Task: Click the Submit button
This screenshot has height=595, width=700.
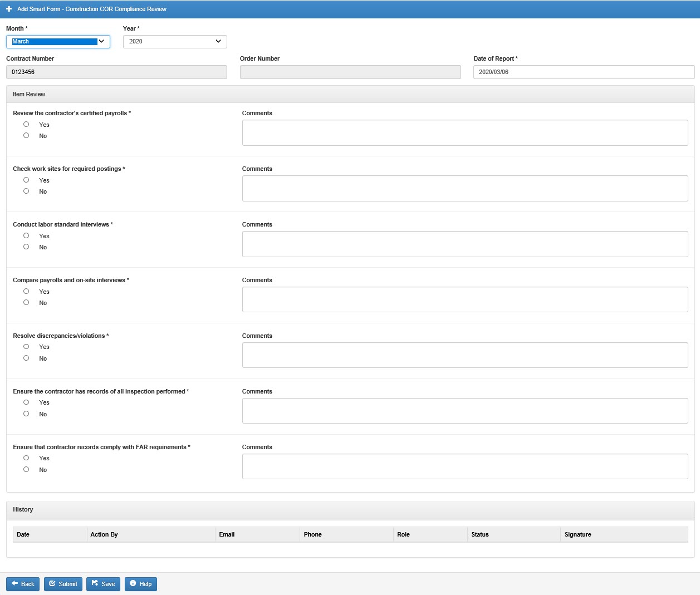Action: click(x=63, y=584)
